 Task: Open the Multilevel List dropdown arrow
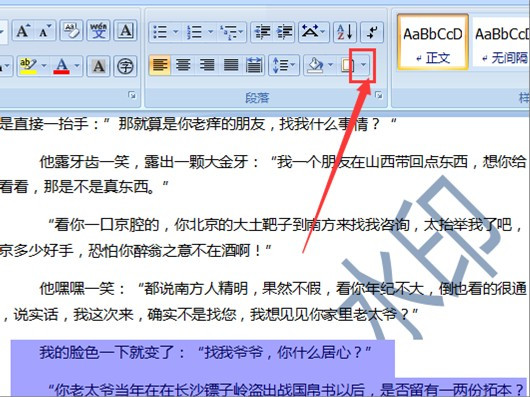pos(241,31)
